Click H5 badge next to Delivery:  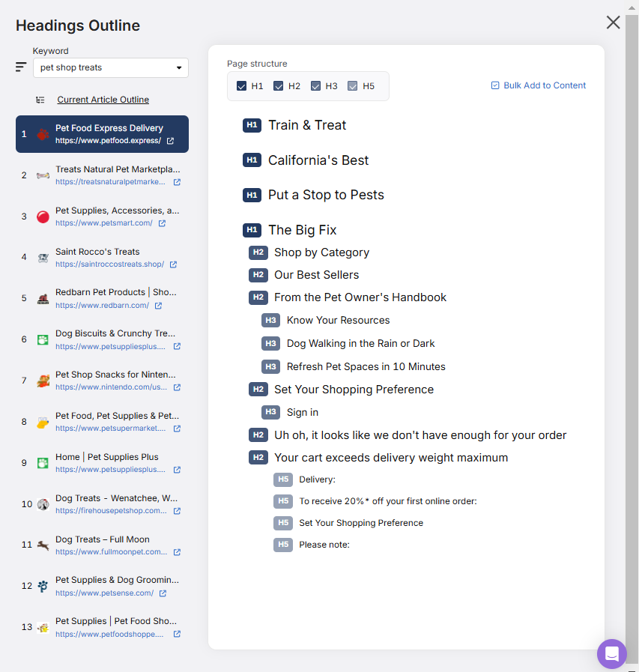click(x=283, y=479)
